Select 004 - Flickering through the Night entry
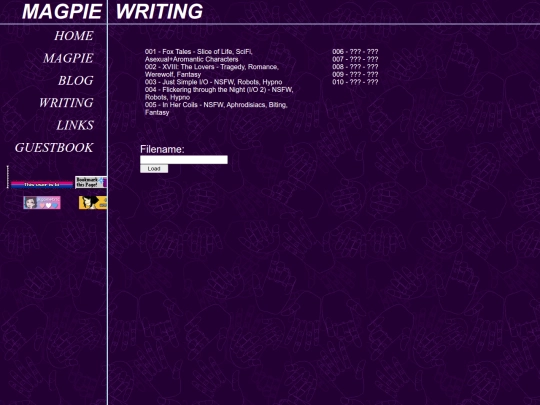This screenshot has height=405, width=540. pos(219,93)
